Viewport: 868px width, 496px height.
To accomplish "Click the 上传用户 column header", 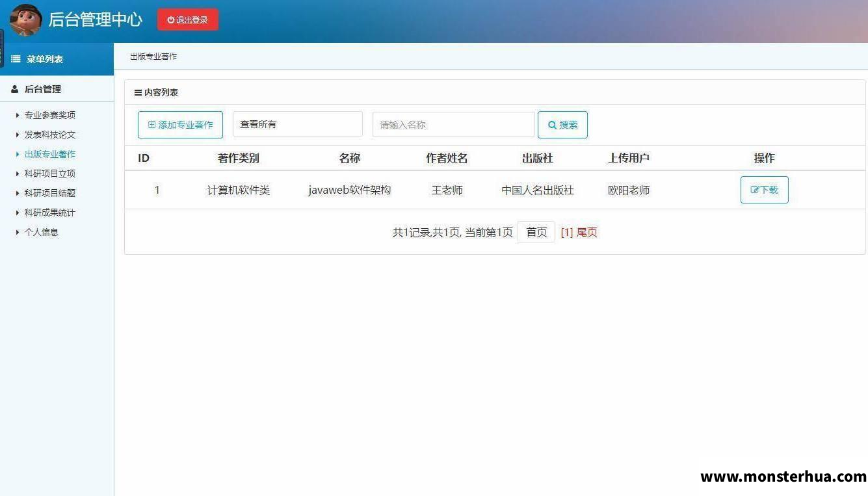I will click(629, 158).
